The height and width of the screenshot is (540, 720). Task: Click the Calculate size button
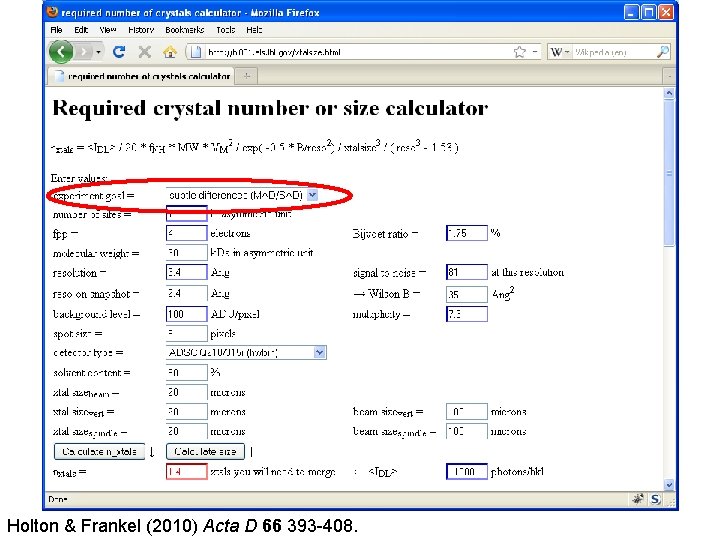[205, 452]
